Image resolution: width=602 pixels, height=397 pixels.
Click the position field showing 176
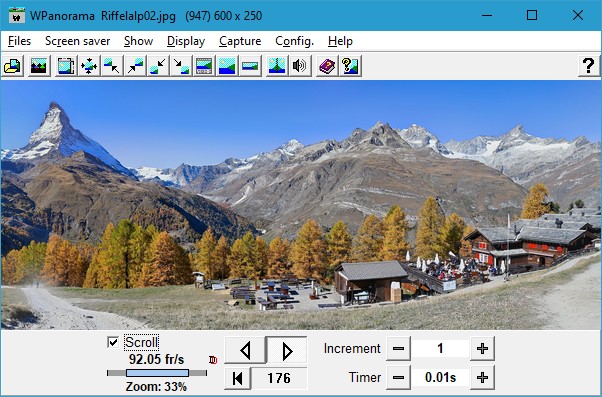[279, 378]
